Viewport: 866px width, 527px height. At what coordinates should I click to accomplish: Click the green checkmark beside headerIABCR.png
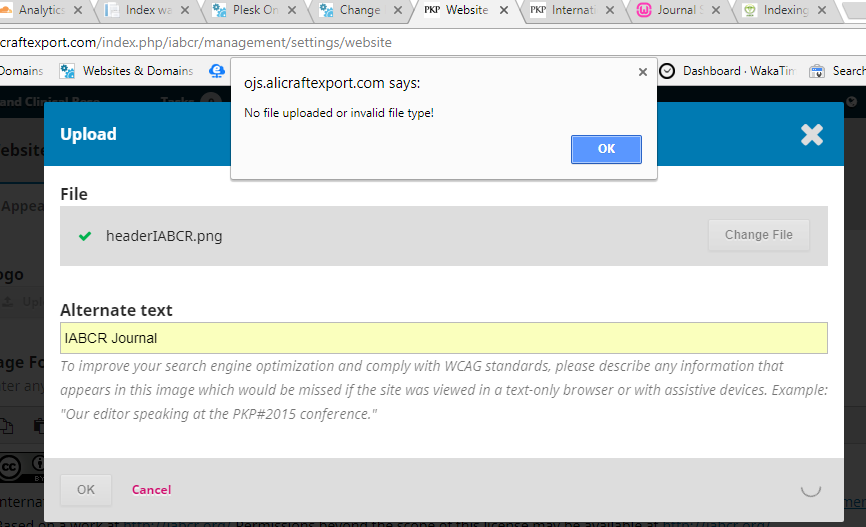(85, 236)
